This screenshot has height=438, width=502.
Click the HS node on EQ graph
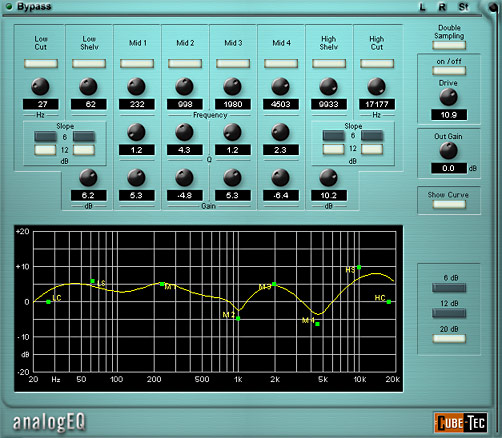click(359, 267)
